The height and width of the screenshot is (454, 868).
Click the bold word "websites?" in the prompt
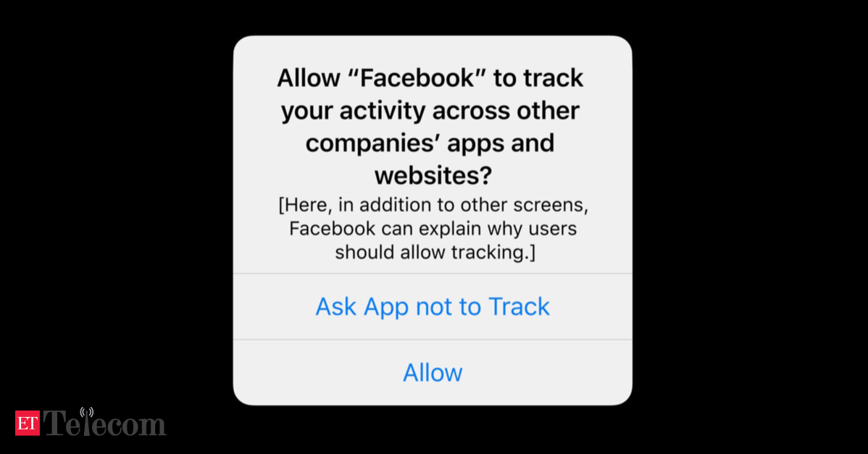click(x=433, y=176)
